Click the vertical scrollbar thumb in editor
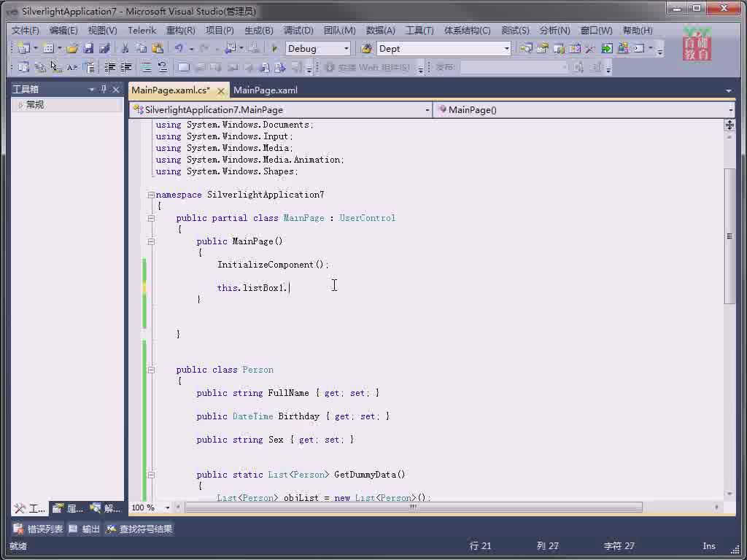Viewport: 747px width, 560px height. tap(729, 236)
